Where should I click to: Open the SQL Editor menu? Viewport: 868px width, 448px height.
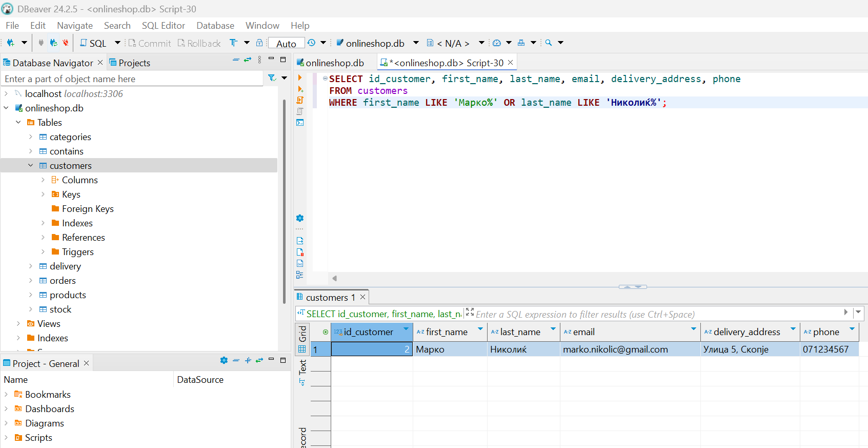(163, 26)
